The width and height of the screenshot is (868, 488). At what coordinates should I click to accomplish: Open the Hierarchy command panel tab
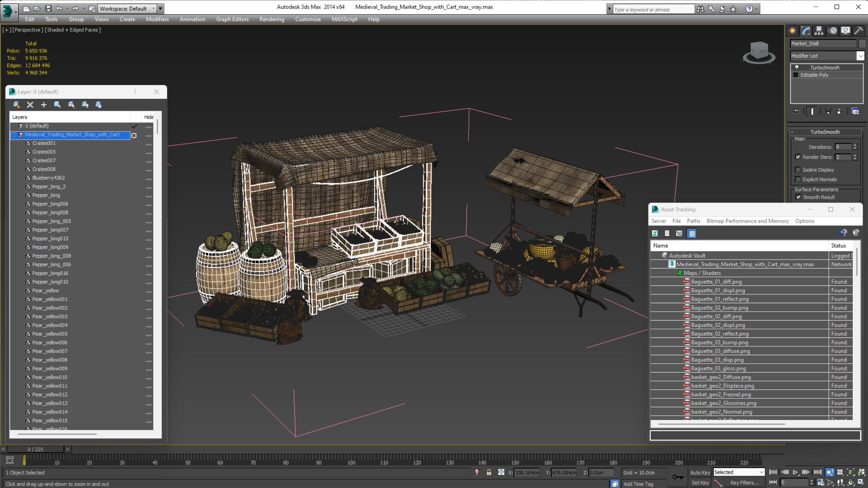819,31
